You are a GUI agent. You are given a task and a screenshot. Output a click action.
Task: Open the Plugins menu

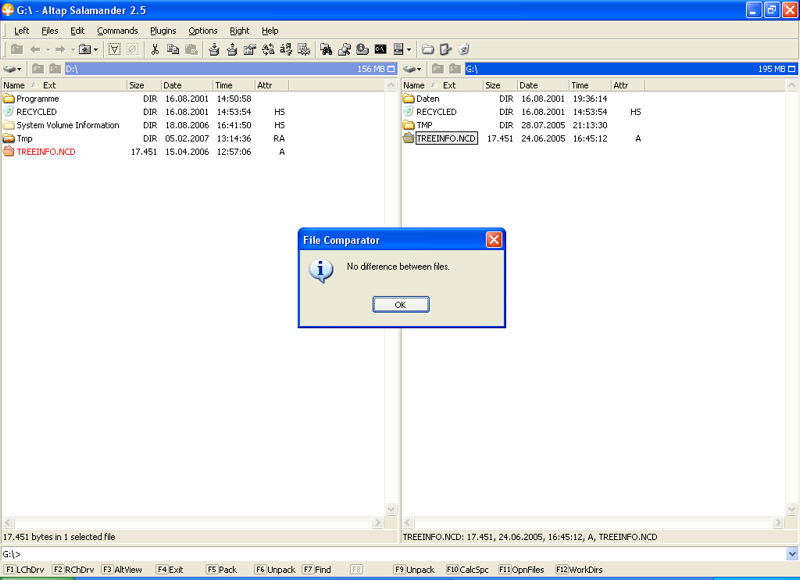163,31
